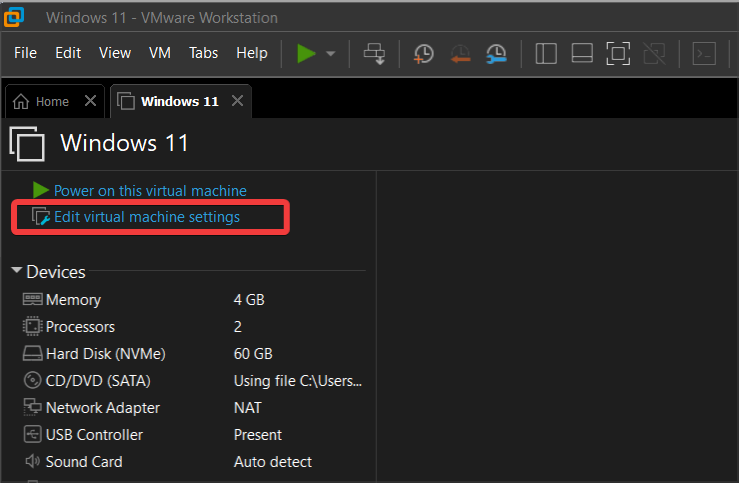
Task: Open the View menu
Action: (115, 53)
